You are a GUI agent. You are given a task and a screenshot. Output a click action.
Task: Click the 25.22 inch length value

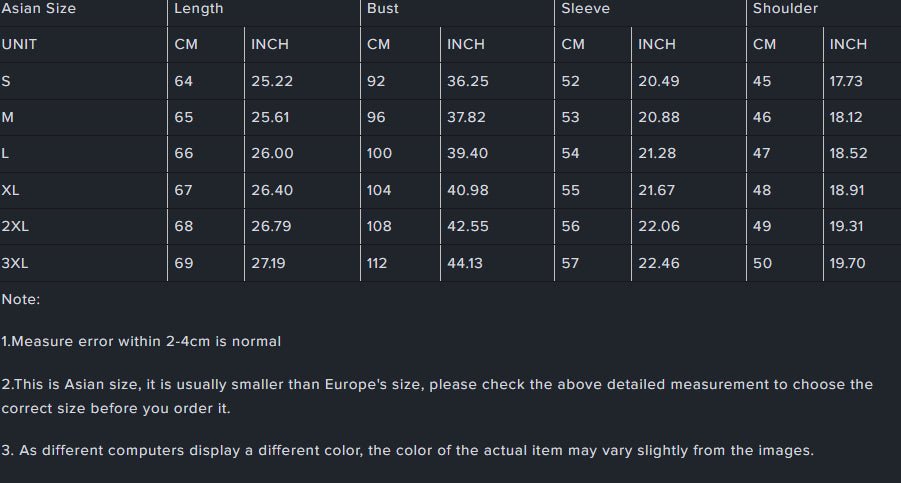coord(272,81)
